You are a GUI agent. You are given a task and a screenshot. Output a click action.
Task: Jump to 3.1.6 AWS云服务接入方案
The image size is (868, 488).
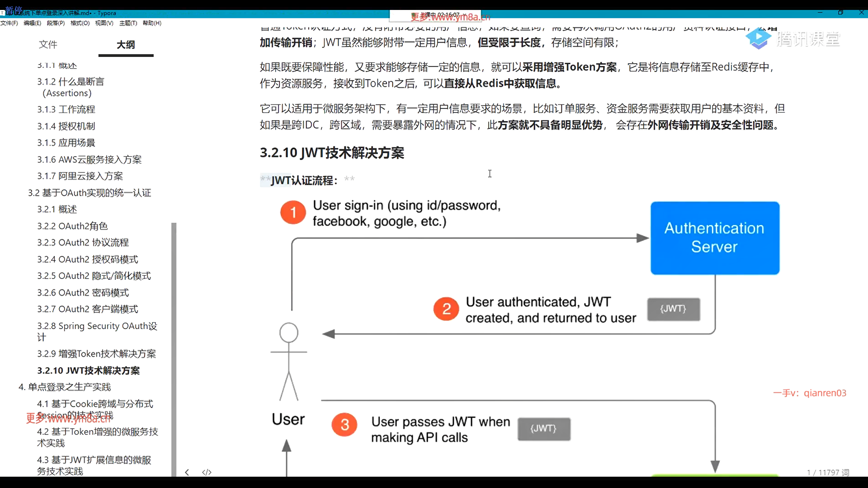[x=89, y=160]
